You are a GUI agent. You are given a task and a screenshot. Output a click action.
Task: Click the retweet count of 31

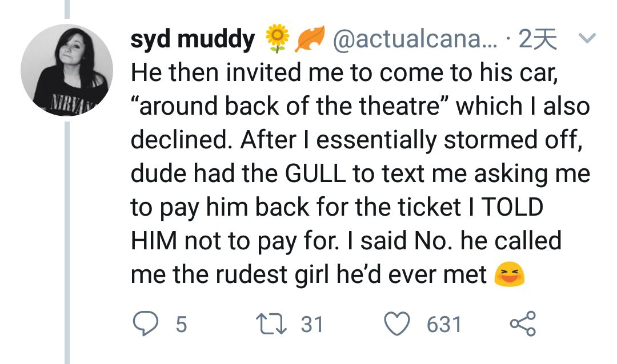pyautogui.click(x=312, y=325)
